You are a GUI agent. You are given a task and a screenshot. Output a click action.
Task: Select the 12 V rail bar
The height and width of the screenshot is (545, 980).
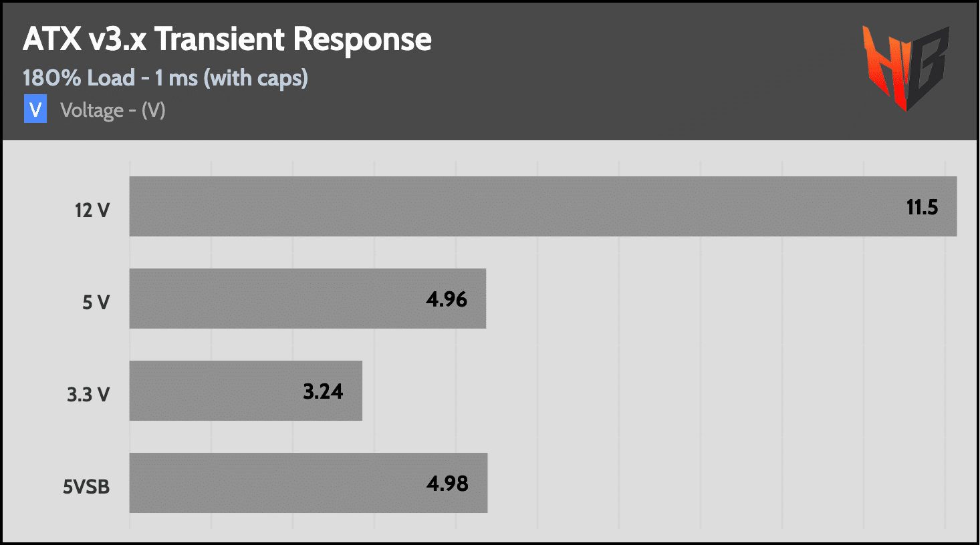point(508,206)
